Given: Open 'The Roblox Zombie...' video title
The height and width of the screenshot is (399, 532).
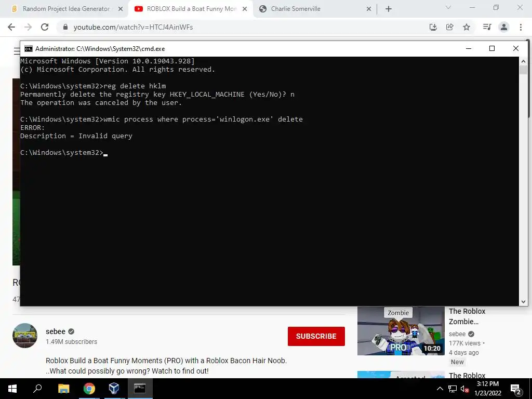Looking at the screenshot, I should click(x=467, y=316).
